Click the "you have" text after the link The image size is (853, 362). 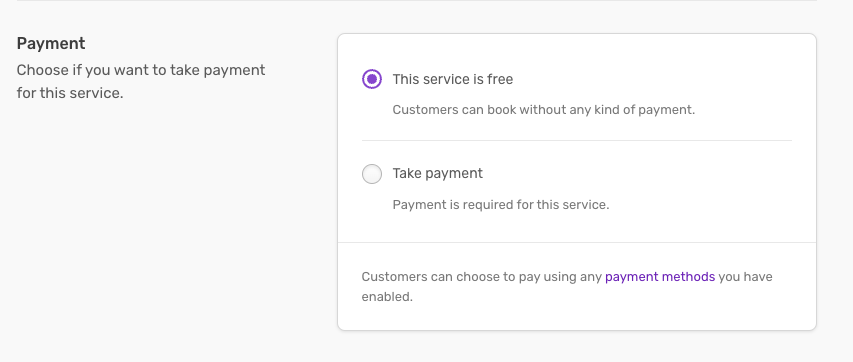click(x=745, y=277)
